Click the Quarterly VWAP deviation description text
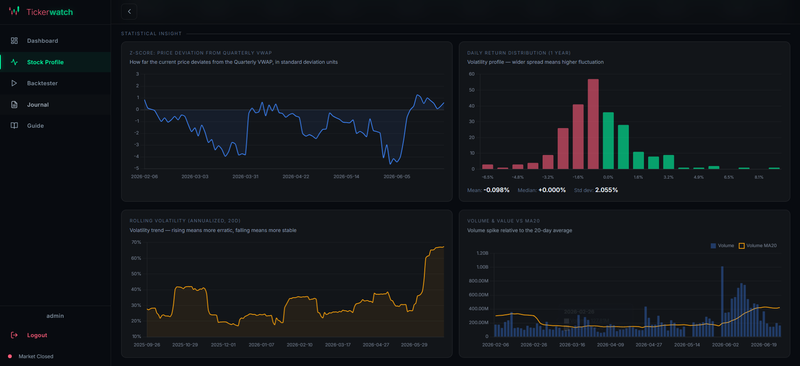Viewport: 800px width, 366px height. 234,62
